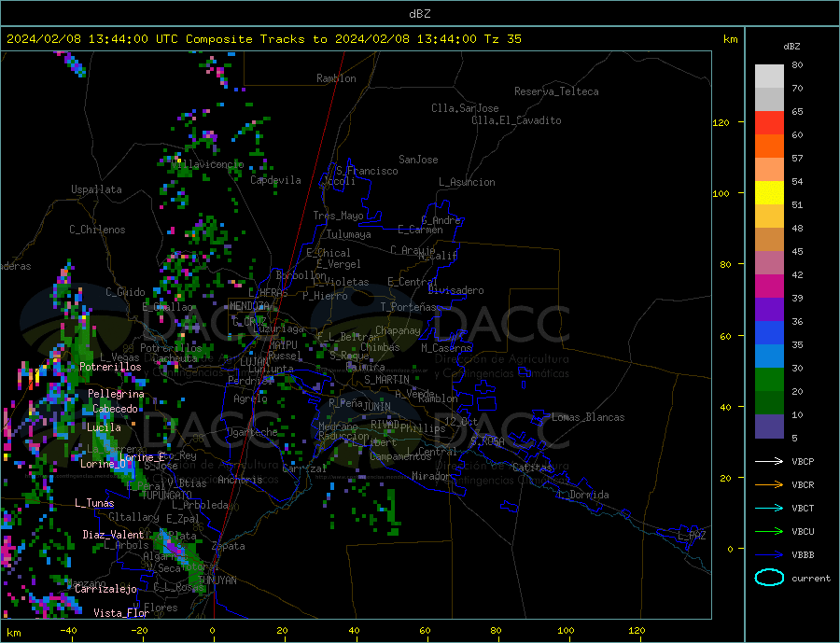The width and height of the screenshot is (840, 643).
Task: Click the 'TUNUYAN' map label
Action: coord(217,580)
